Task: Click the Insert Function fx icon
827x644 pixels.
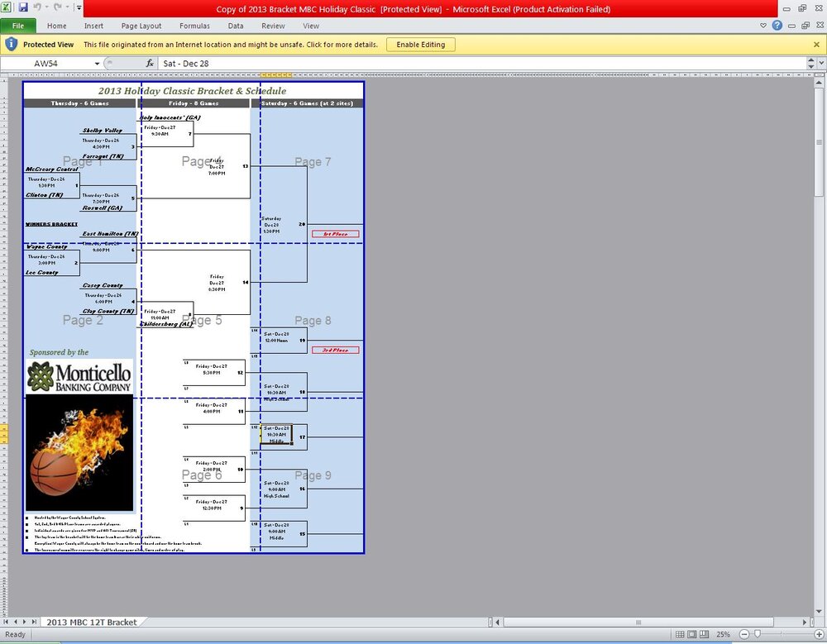Action: (150, 64)
